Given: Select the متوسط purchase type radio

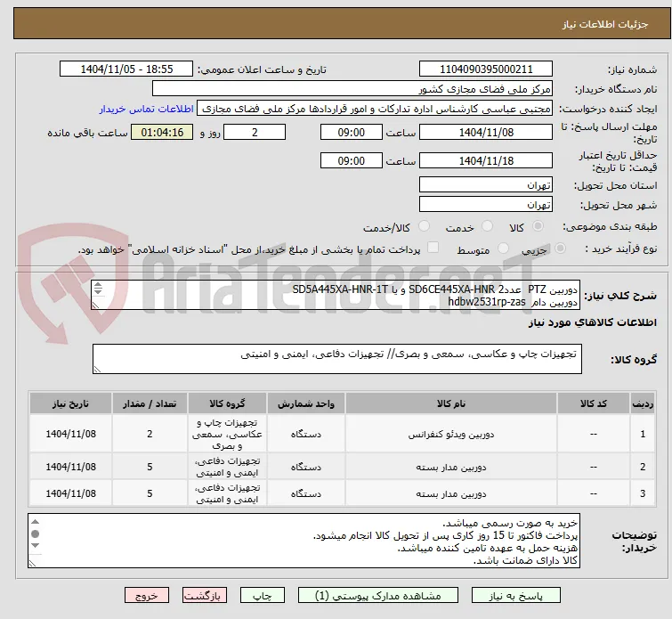Looking at the screenshot, I should [x=503, y=248].
